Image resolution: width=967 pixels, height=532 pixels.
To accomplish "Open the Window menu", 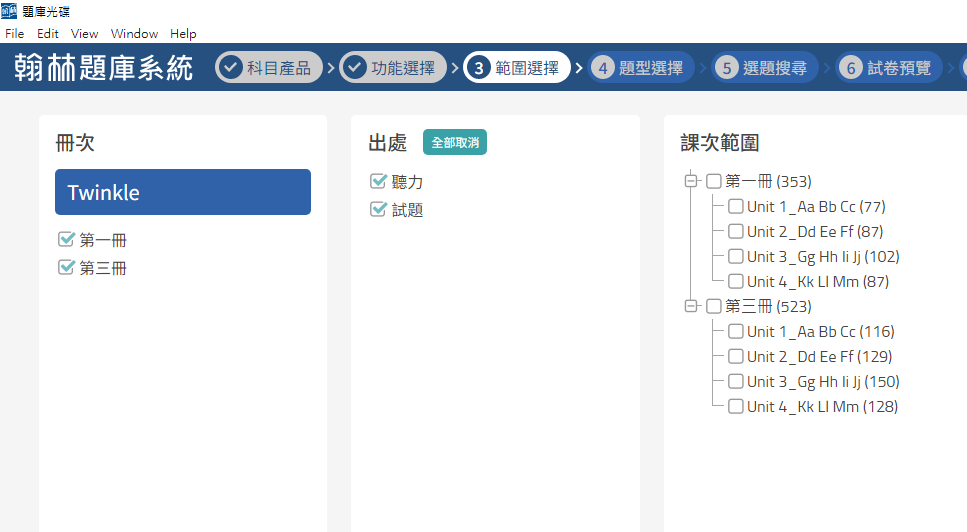I will tap(134, 33).
